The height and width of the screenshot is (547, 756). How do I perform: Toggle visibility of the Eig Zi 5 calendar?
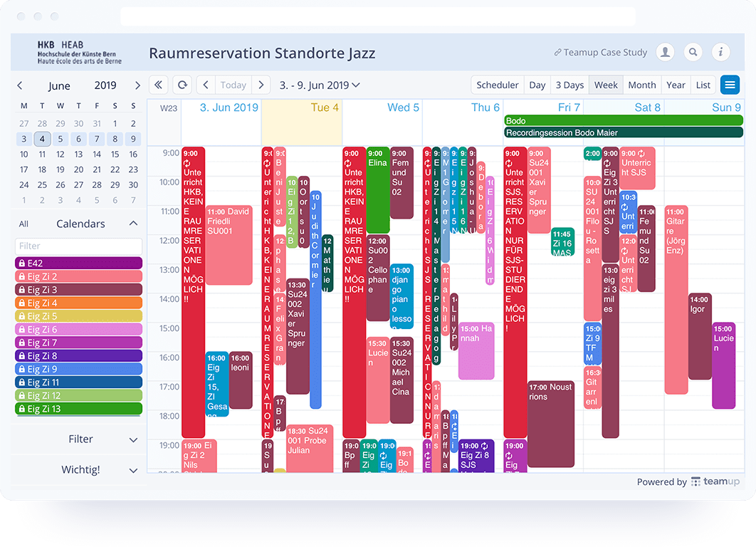pos(78,316)
